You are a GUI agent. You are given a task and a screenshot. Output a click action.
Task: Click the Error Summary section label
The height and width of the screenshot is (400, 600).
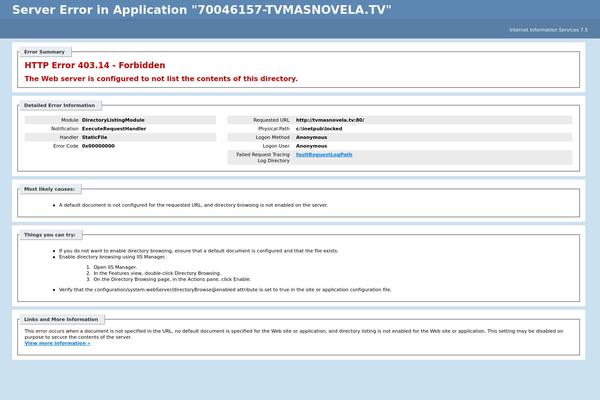44,52
